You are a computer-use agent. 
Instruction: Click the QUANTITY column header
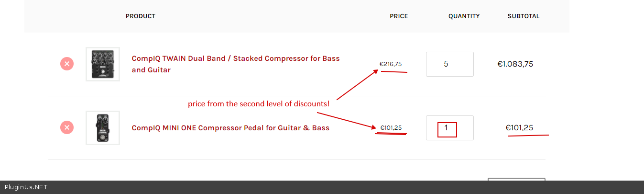point(464,16)
